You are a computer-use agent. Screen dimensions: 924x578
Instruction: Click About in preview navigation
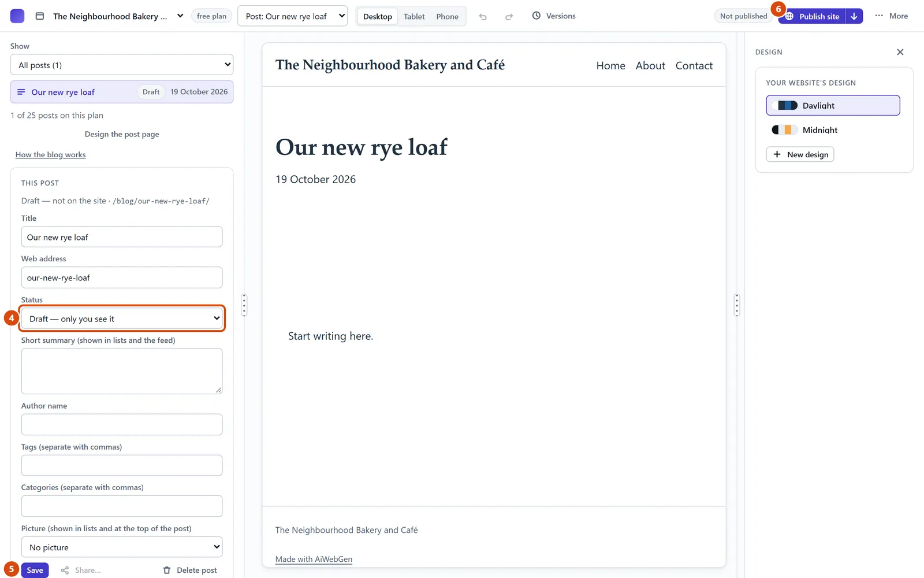pyautogui.click(x=650, y=66)
